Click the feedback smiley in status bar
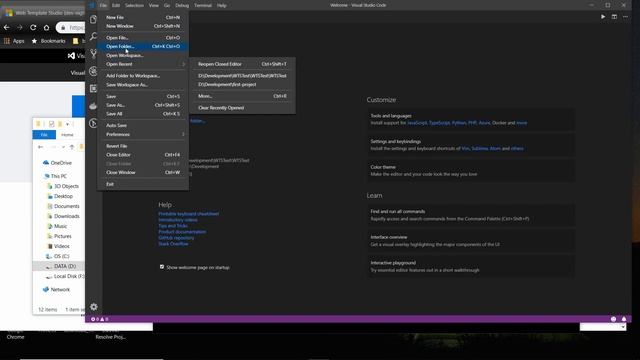Image resolution: width=640 pixels, height=360 pixels. [613, 319]
